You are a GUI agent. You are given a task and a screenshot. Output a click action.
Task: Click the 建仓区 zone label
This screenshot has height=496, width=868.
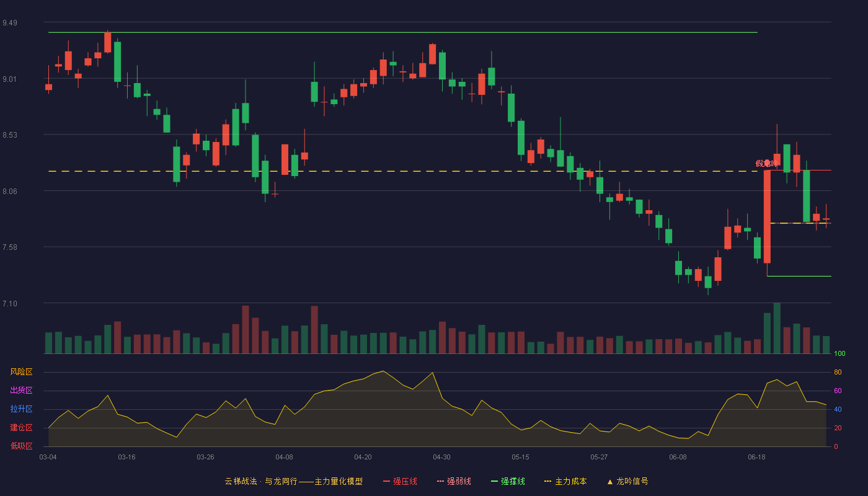(21, 428)
